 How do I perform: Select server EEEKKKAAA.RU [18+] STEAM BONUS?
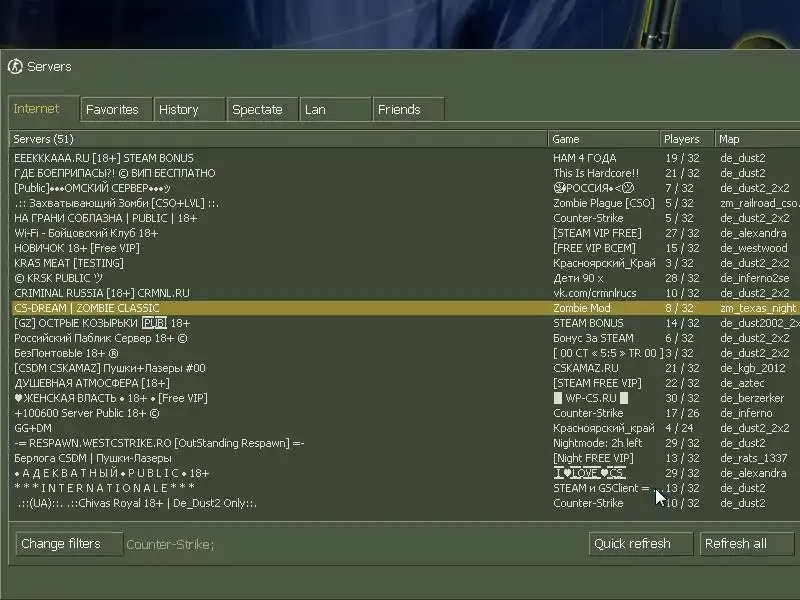pyautogui.click(x=405, y=158)
